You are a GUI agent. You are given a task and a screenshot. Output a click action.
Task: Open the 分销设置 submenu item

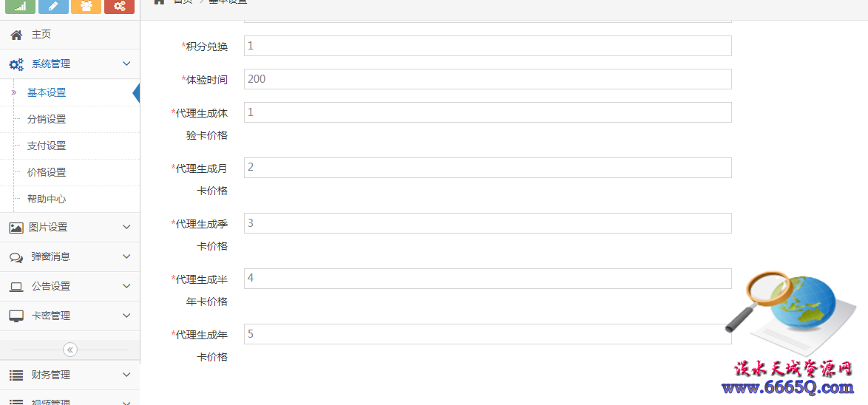(47, 120)
